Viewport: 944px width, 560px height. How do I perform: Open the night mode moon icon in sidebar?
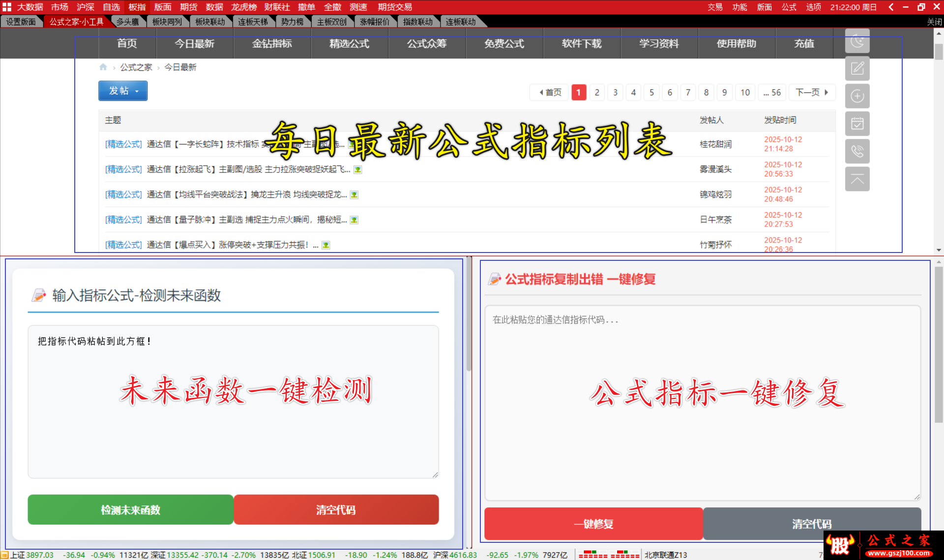tap(857, 41)
